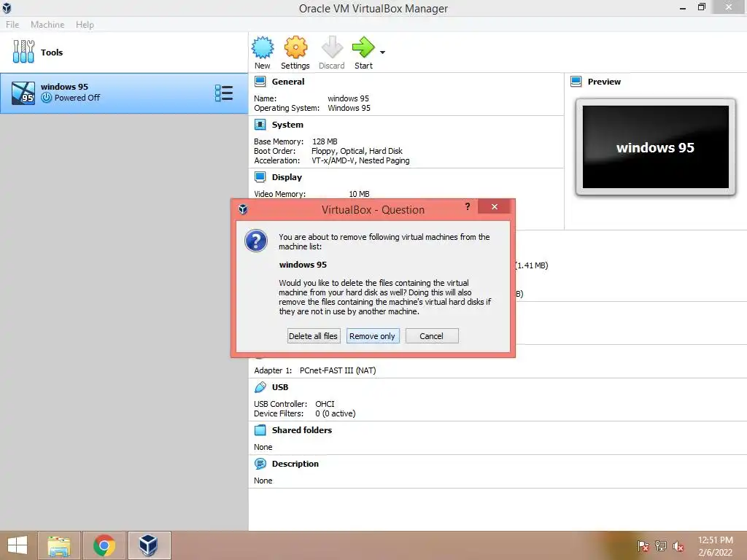Screen dimensions: 747x560
Task: Open the Machine menu
Action: coord(47,25)
